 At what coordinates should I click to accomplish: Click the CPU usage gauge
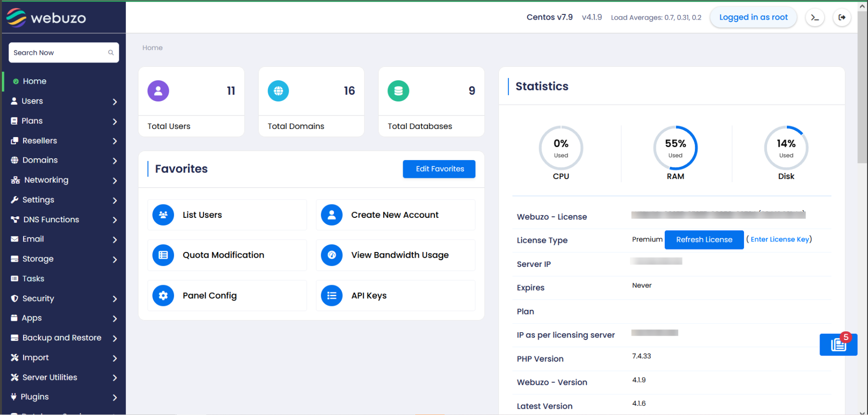click(x=561, y=148)
